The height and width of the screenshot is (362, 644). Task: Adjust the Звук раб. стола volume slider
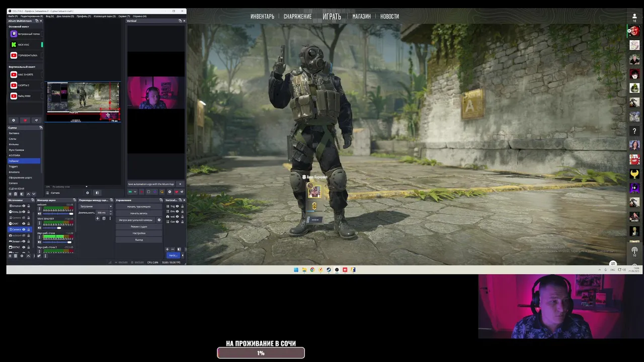point(58,242)
